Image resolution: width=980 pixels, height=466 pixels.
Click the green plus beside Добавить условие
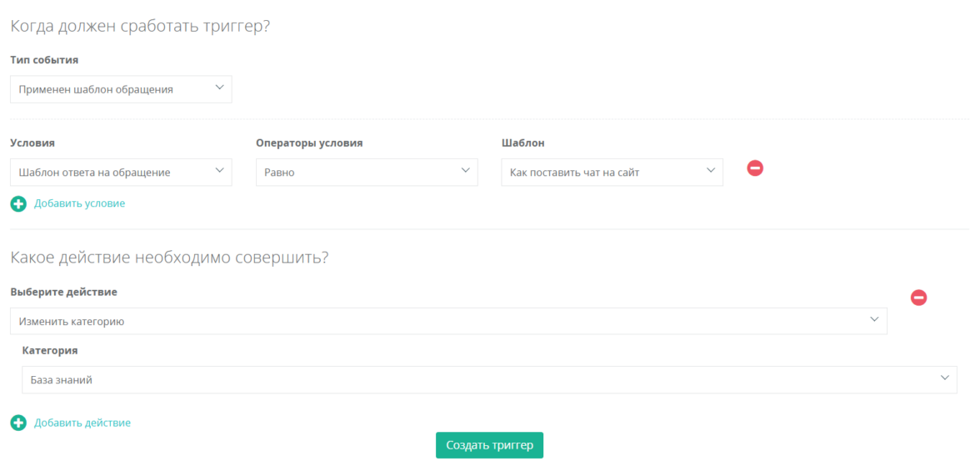(18, 203)
